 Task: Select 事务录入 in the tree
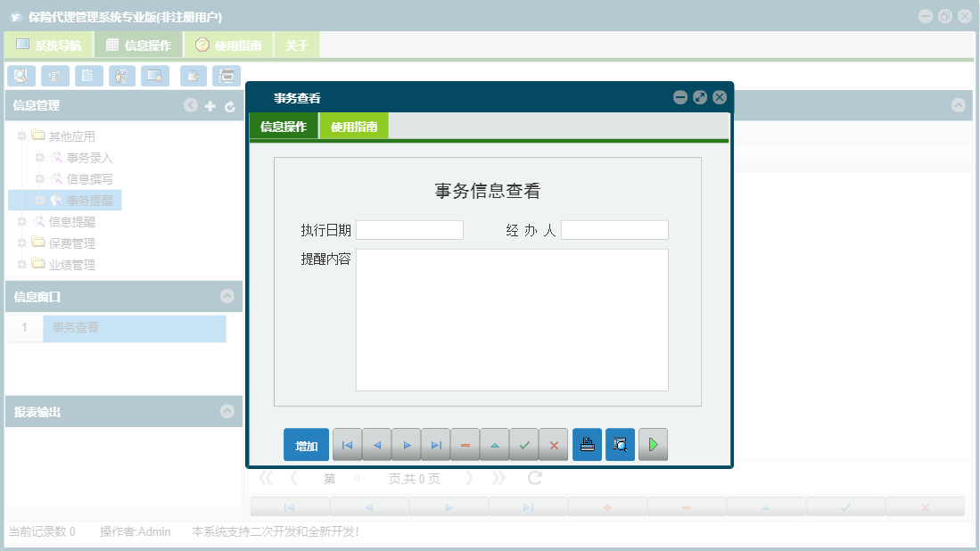tap(89, 158)
